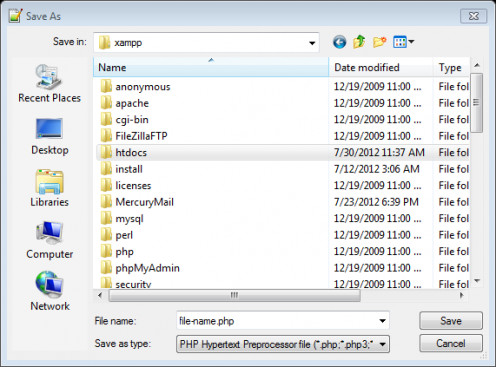The width and height of the screenshot is (496, 367).
Task: Click the apache folder icon
Action: coord(106,103)
